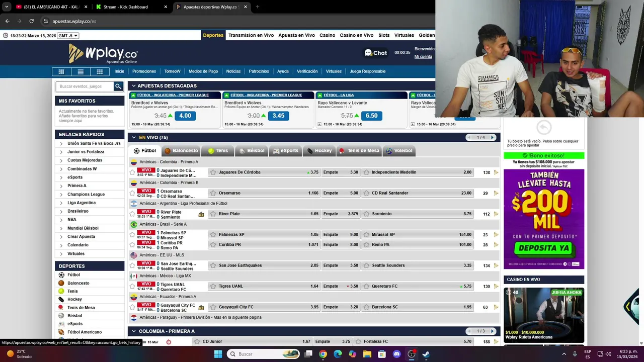The height and width of the screenshot is (362, 644).
Task: Open Discord from the taskbar
Action: tap(396, 354)
